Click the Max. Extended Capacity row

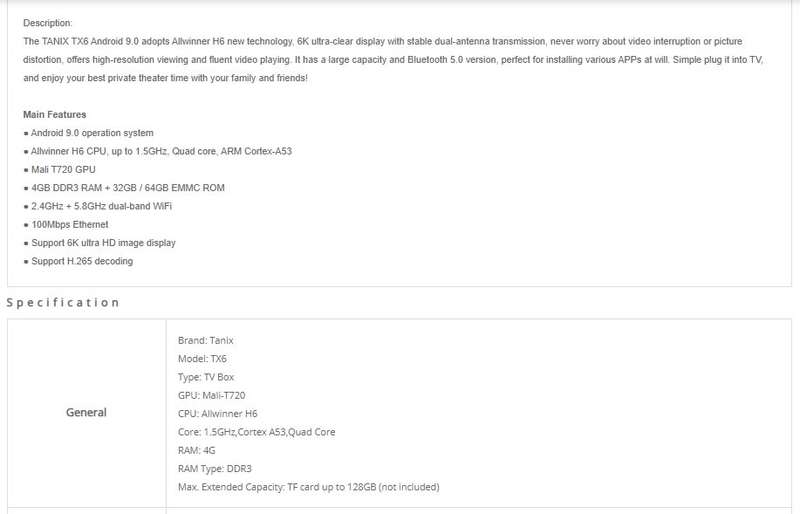click(308, 487)
